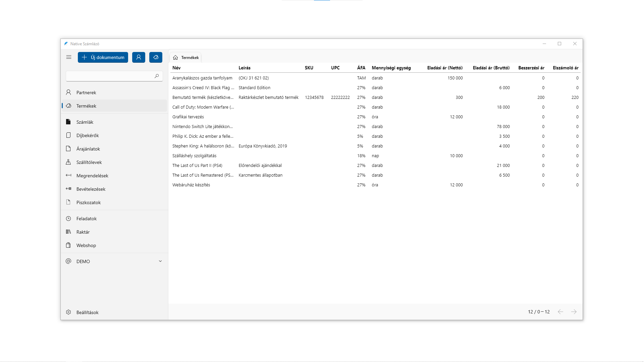
Task: Open Beállítások with the gear icon
Action: click(68, 312)
